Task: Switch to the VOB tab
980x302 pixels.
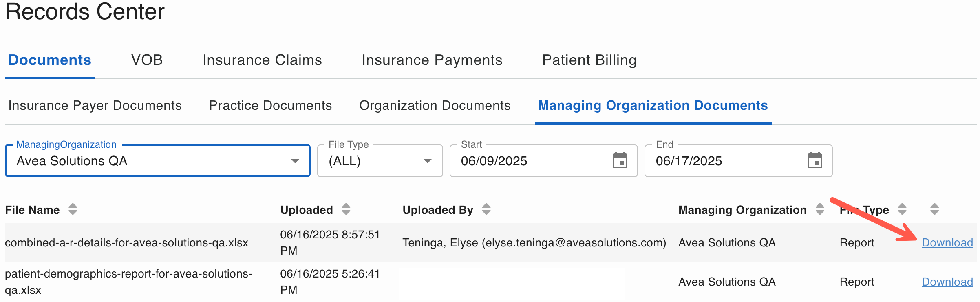Action: point(147,60)
